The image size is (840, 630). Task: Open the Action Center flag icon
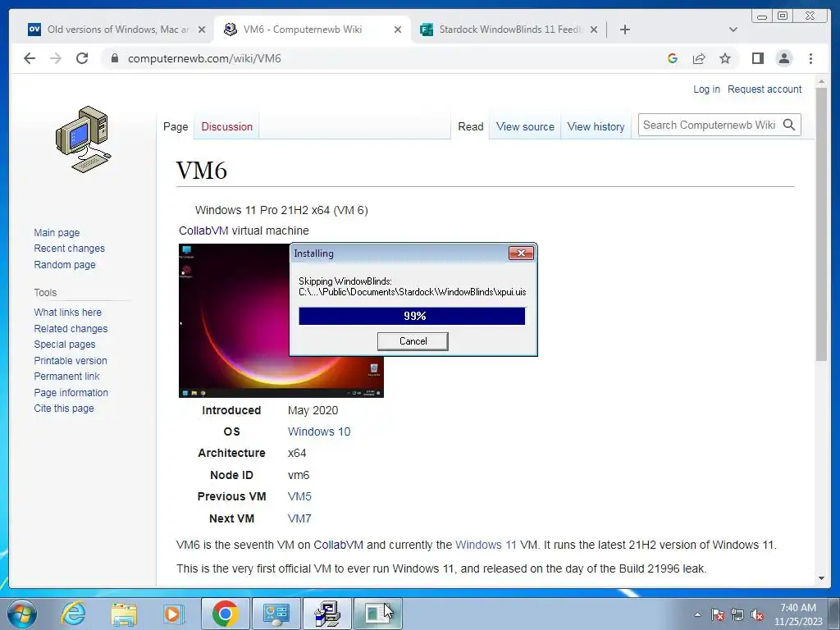(x=718, y=615)
